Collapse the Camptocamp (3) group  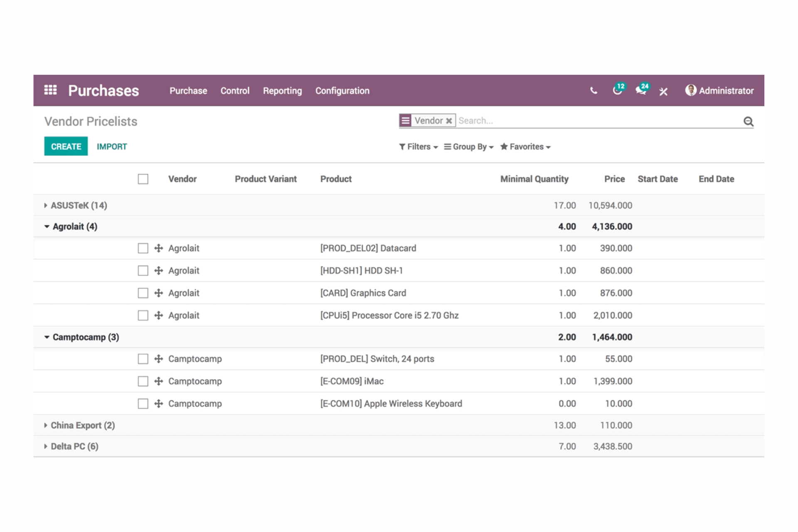(x=81, y=337)
